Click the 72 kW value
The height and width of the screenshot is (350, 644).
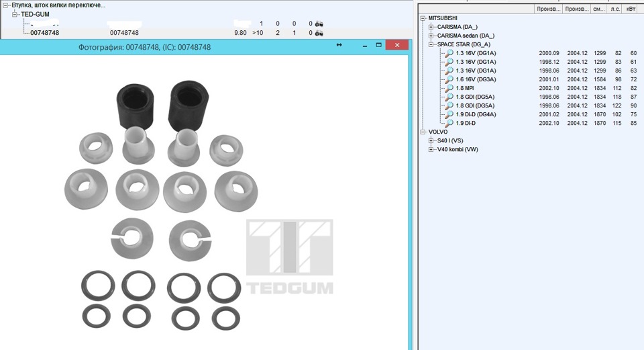(633, 79)
